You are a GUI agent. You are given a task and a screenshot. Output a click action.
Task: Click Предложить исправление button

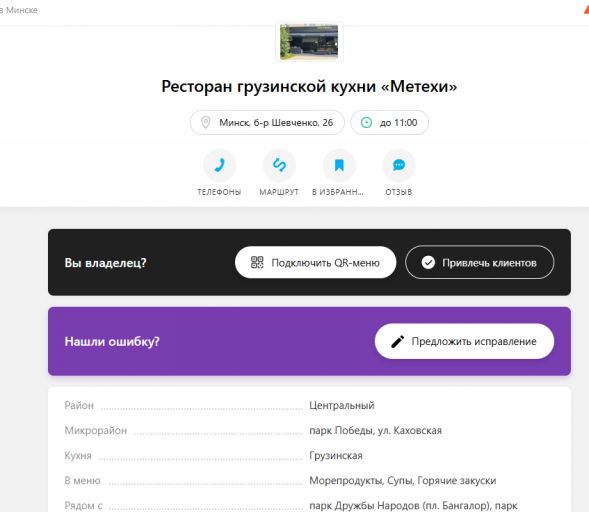(x=464, y=341)
